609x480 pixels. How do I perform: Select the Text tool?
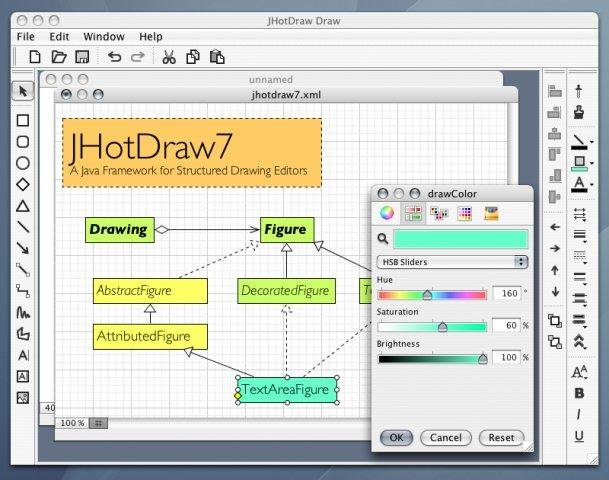pos(23,355)
